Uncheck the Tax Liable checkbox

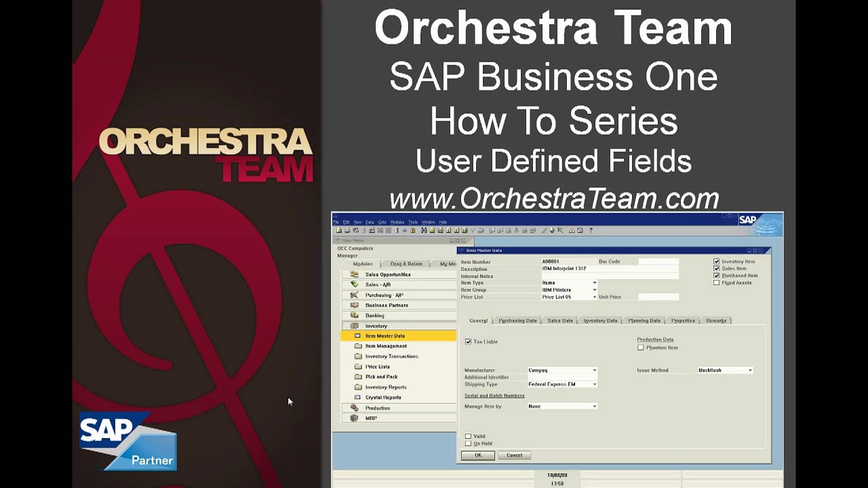[x=468, y=342]
